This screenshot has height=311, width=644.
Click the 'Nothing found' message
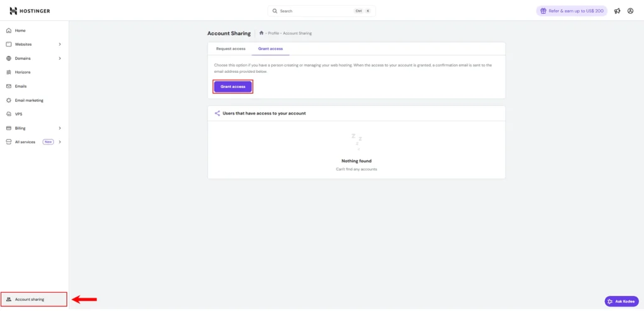[357, 161]
